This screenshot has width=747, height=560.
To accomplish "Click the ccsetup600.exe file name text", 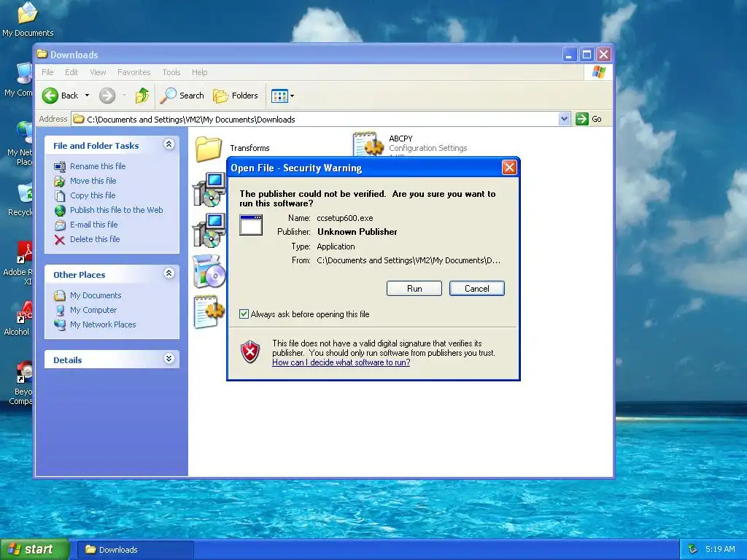I will [x=345, y=218].
